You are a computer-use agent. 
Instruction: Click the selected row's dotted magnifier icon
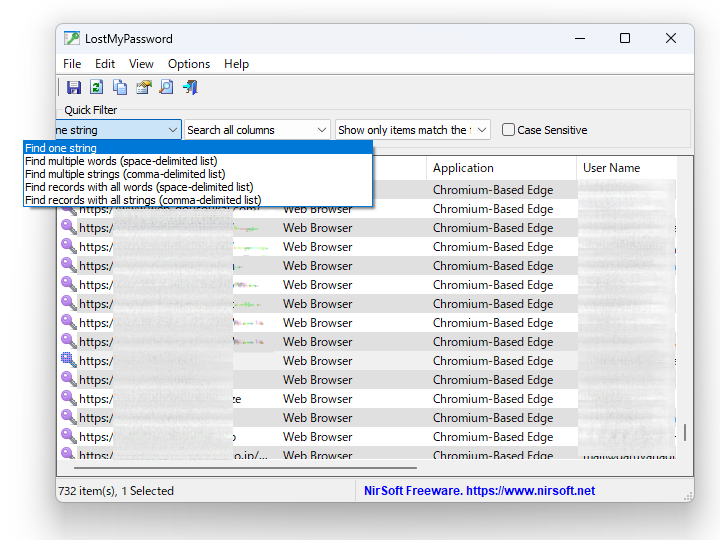point(68,360)
